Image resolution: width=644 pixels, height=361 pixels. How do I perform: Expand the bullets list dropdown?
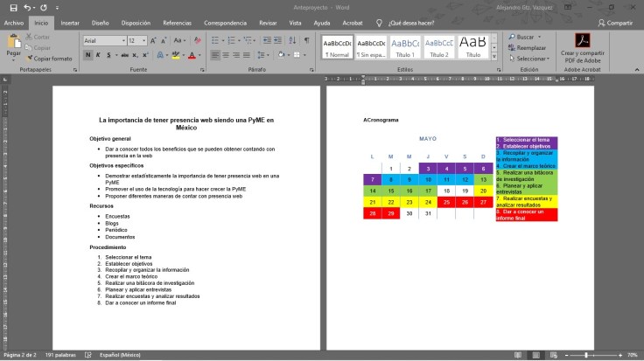point(223,40)
